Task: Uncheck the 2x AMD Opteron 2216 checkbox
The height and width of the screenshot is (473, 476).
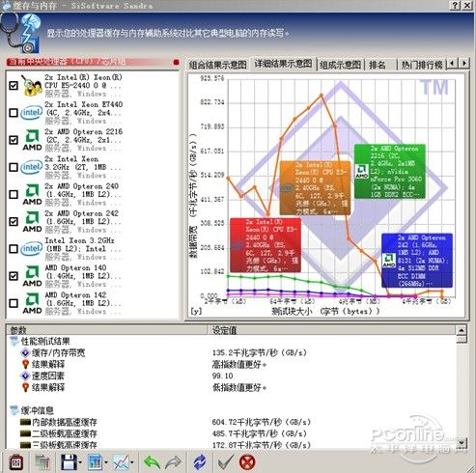Action: tap(14, 140)
